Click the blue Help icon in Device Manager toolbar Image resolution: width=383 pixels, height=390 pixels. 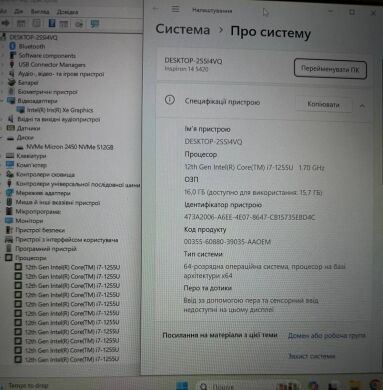[x=52, y=23]
